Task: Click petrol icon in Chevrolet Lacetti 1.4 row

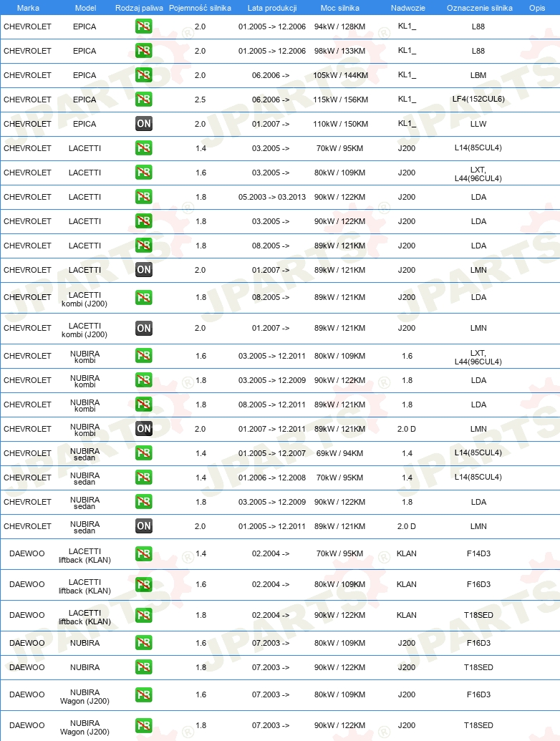Action: click(x=144, y=148)
